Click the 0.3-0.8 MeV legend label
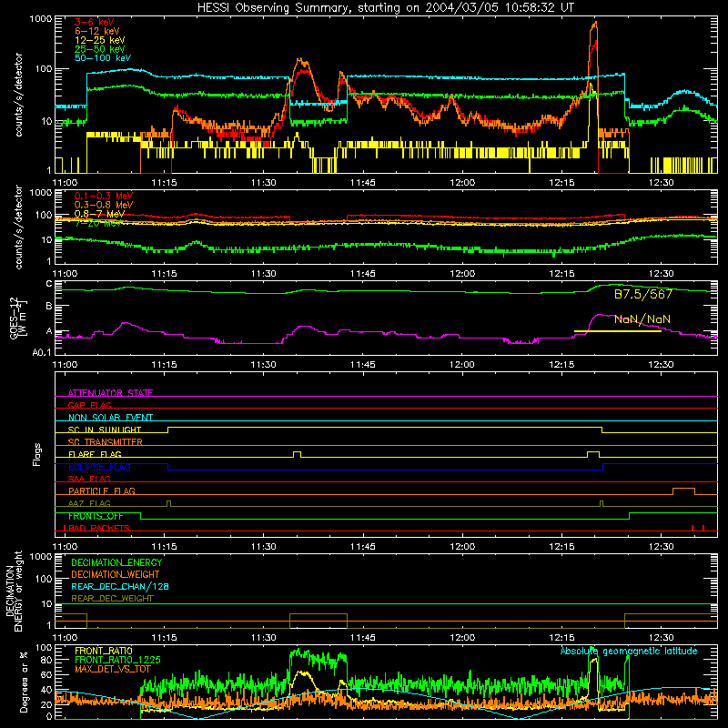Image resolution: width=728 pixels, height=728 pixels. 104,205
